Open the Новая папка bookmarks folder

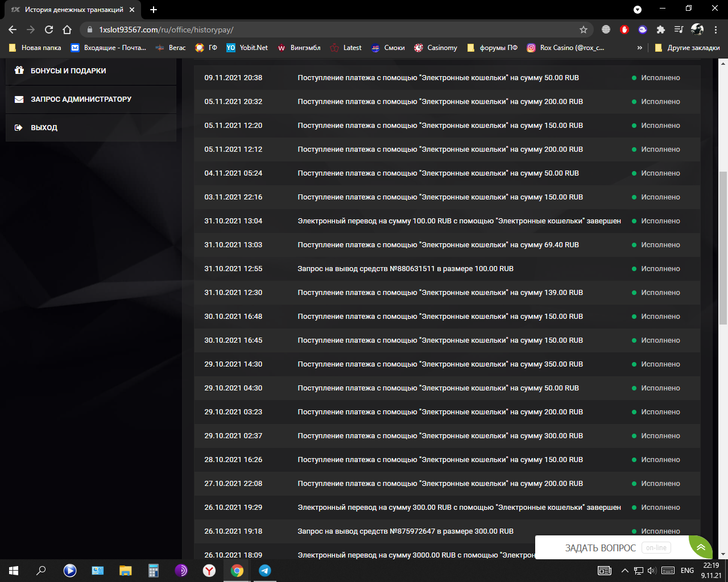(x=35, y=48)
